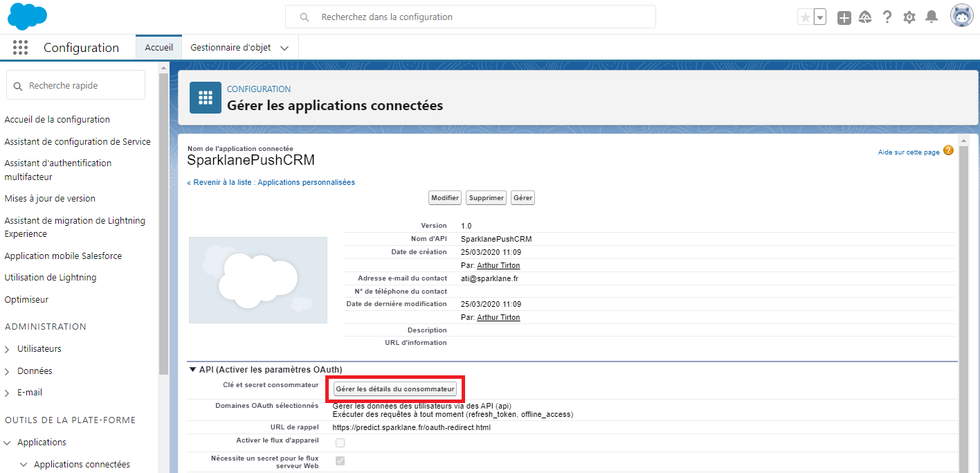The width and height of the screenshot is (980, 473).
Task: Open the help question mark icon
Action: [x=887, y=17]
